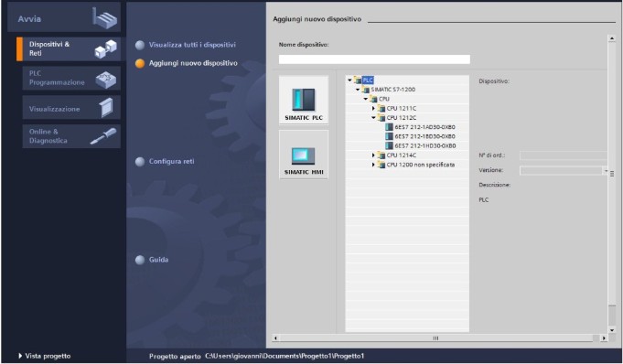Expand CPU 1200 non specificata node
The image size is (623, 364).
click(x=373, y=165)
